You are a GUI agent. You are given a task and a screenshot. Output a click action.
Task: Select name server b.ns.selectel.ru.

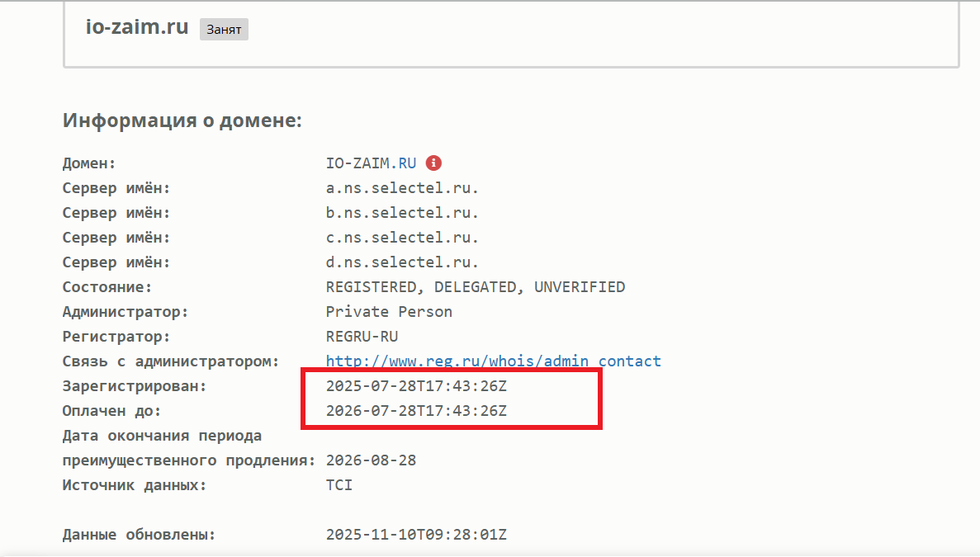click(x=402, y=213)
